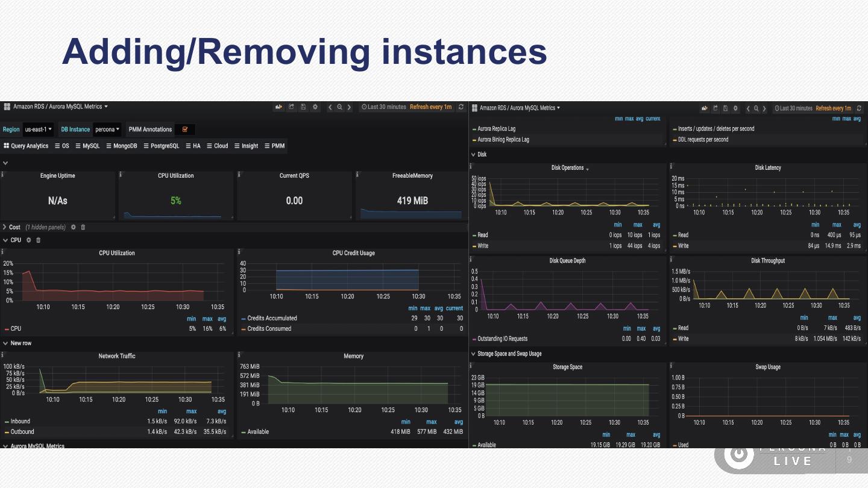Screen dimensions: 868x488
Task: Click Add panel icon in right dashboard
Action: click(704, 108)
